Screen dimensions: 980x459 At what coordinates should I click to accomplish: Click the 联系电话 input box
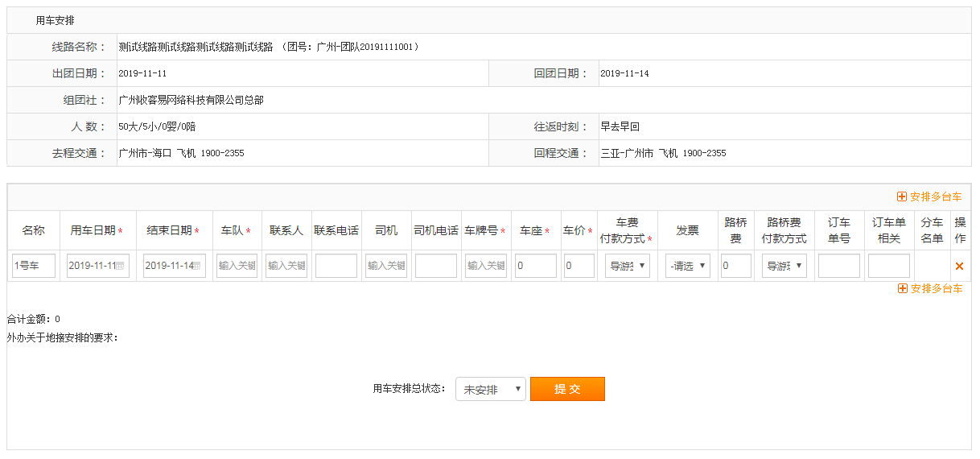pyautogui.click(x=336, y=266)
